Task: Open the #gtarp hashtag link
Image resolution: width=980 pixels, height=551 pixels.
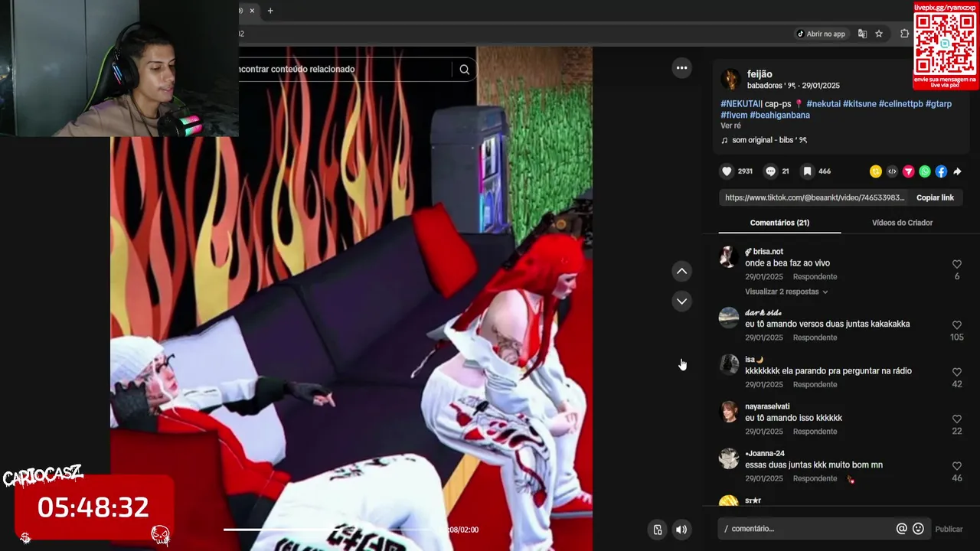Action: (x=939, y=104)
